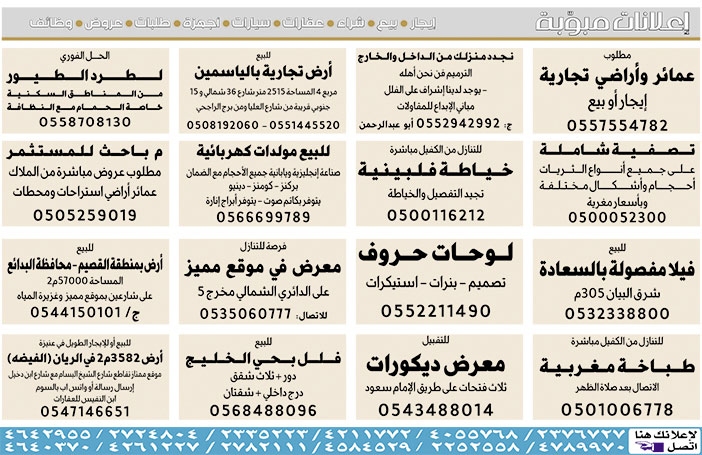702x455 pixels.
Task: Click the headline عمائر وأراضي تجارية
Action: (x=617, y=77)
